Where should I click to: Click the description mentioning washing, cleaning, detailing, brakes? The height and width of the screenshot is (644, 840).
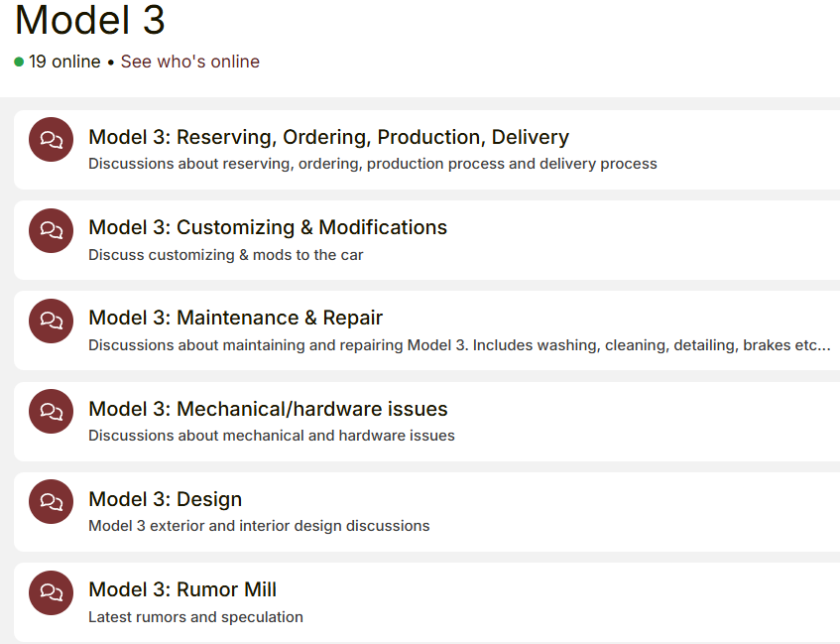(x=458, y=345)
